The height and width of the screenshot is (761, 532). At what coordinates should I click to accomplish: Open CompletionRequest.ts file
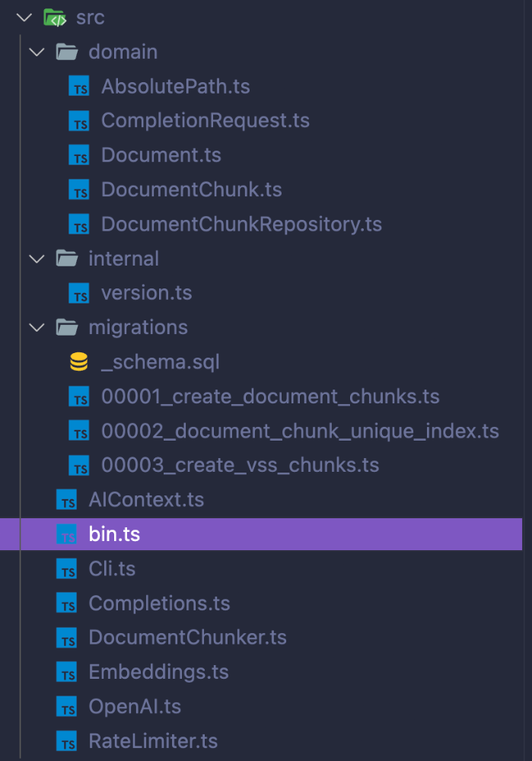[x=205, y=121]
